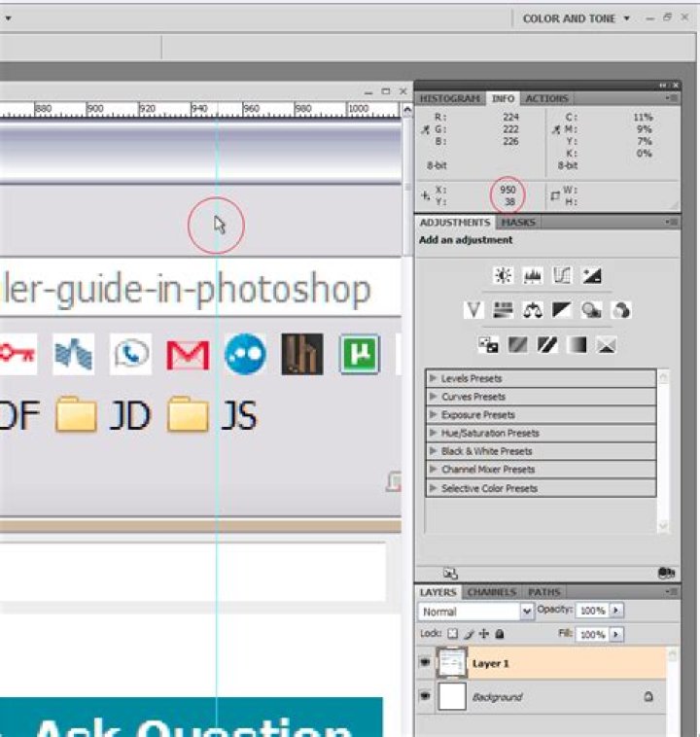Toggle lock image pixels brush icon
This screenshot has height=737, width=700.
469,634
